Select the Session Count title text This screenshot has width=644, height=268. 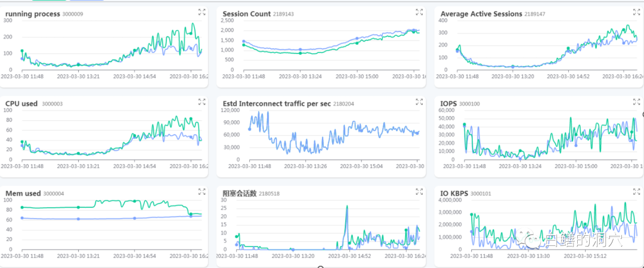pos(246,14)
